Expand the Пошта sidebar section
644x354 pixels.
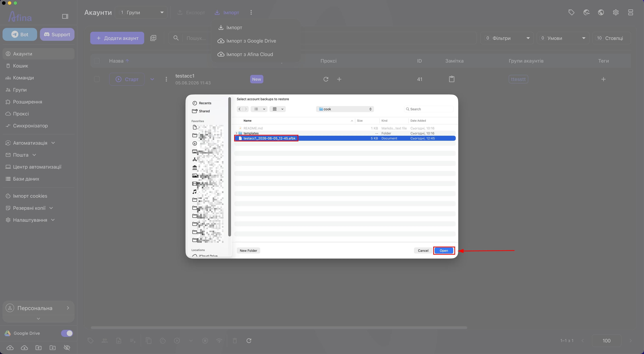(x=34, y=155)
